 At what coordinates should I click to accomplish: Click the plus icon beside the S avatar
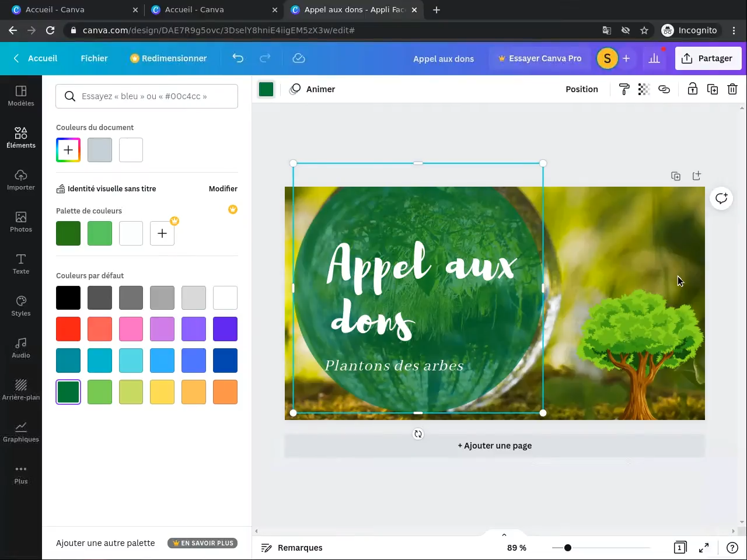pyautogui.click(x=626, y=58)
